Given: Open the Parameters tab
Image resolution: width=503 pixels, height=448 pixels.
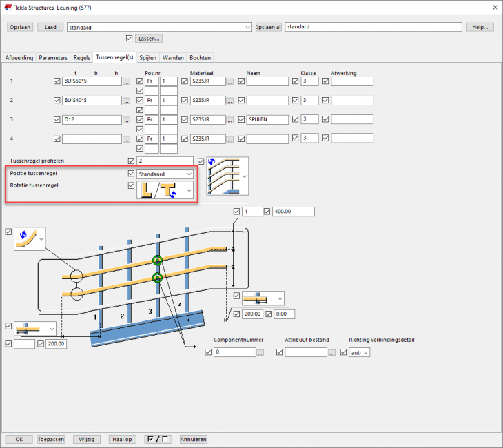Looking at the screenshot, I should (x=53, y=58).
